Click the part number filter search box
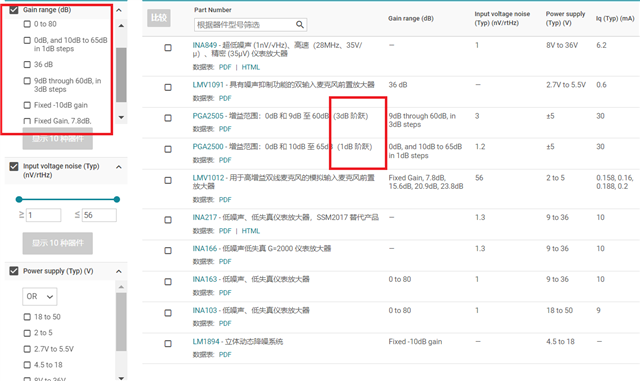The height and width of the screenshot is (381, 640). click(250, 25)
